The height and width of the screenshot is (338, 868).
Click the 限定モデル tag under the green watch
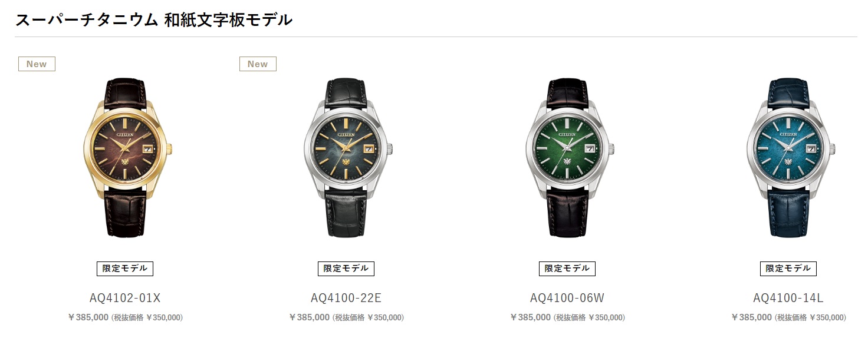567,269
